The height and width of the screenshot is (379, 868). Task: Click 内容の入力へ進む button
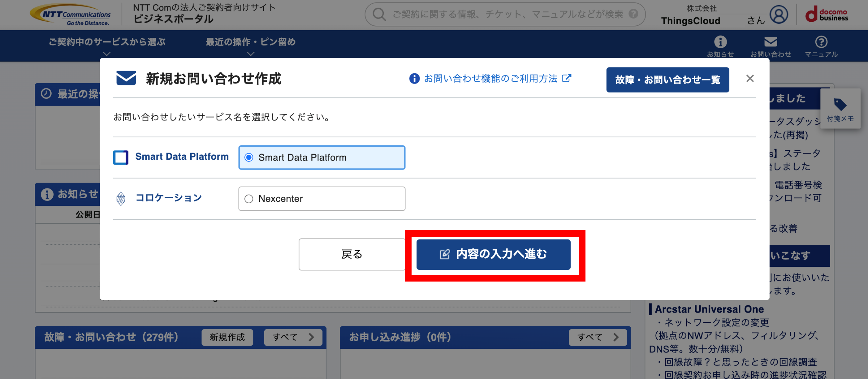click(493, 254)
